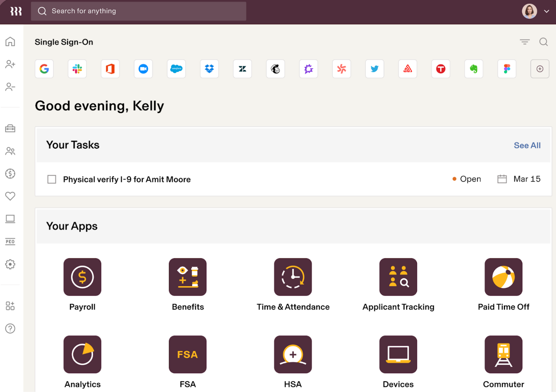
Task: Check off the I-9 verification task
Action: pyautogui.click(x=52, y=179)
